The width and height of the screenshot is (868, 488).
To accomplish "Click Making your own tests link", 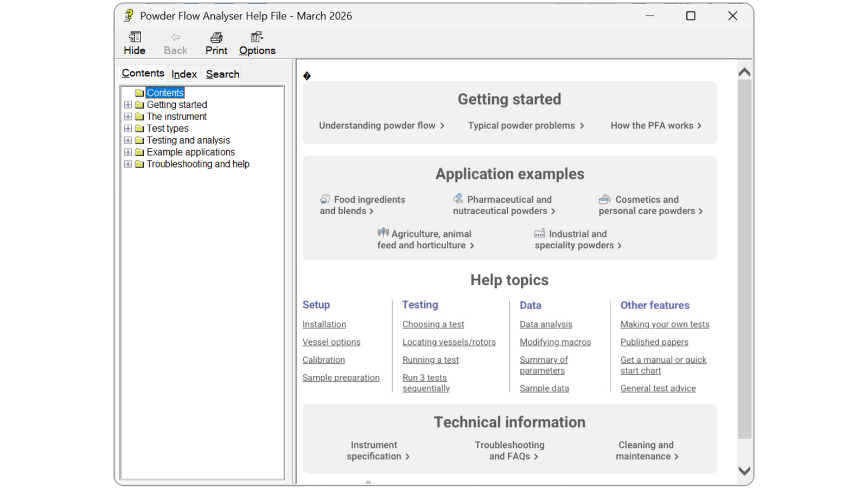I will [x=665, y=324].
